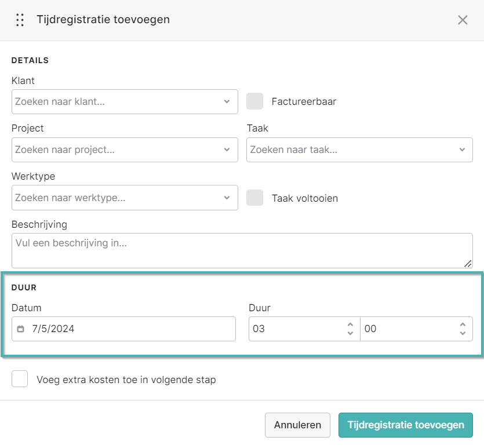Screen dimensions: 484x448
Task: Click the drag handle dots icon
Action: (x=20, y=20)
